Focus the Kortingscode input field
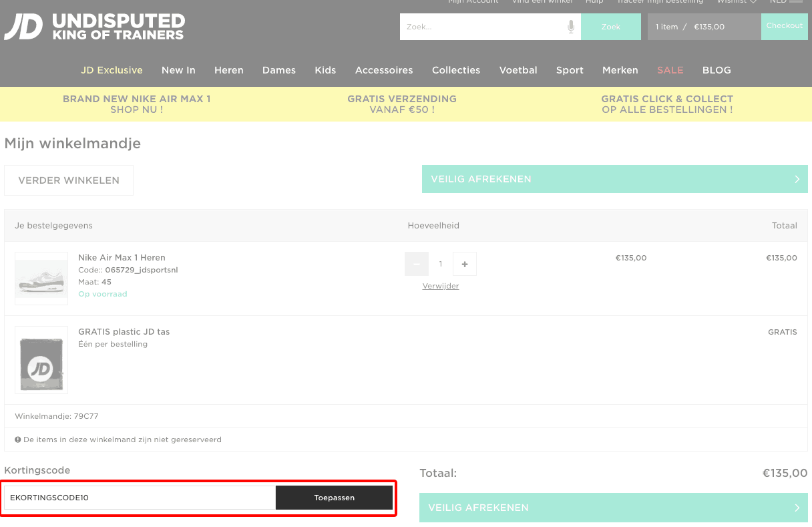 pos(140,498)
